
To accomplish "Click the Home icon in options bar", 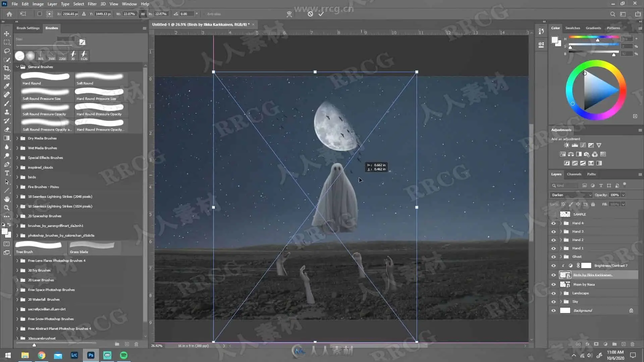I will click(9, 14).
